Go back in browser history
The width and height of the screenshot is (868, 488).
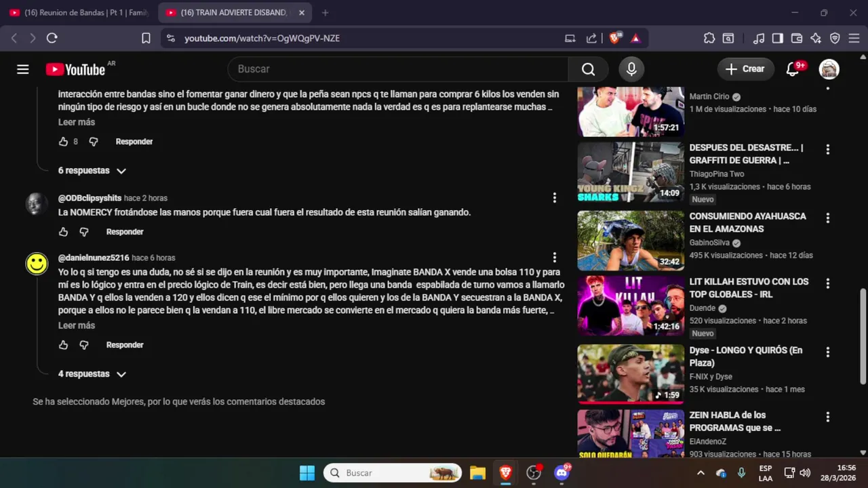pos(14,39)
